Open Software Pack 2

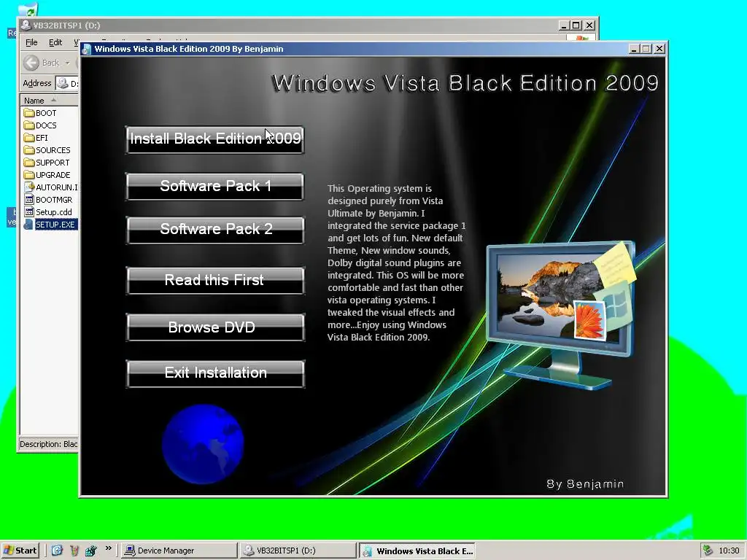tap(215, 230)
